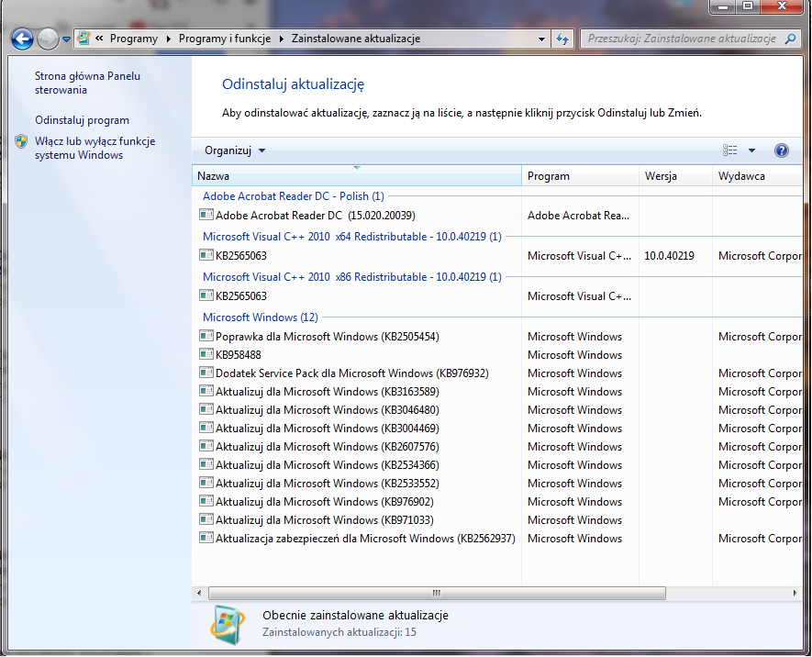This screenshot has height=657, width=812.
Task: Click the change view icon
Action: 729,150
